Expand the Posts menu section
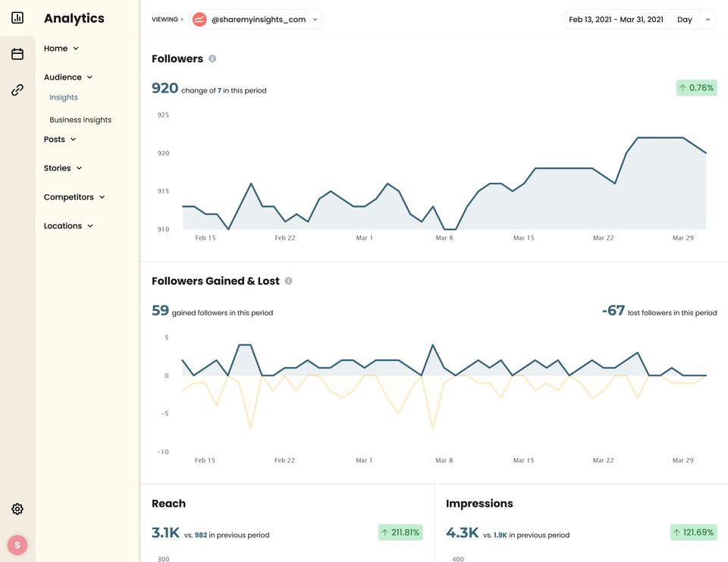The image size is (728, 562). click(60, 140)
